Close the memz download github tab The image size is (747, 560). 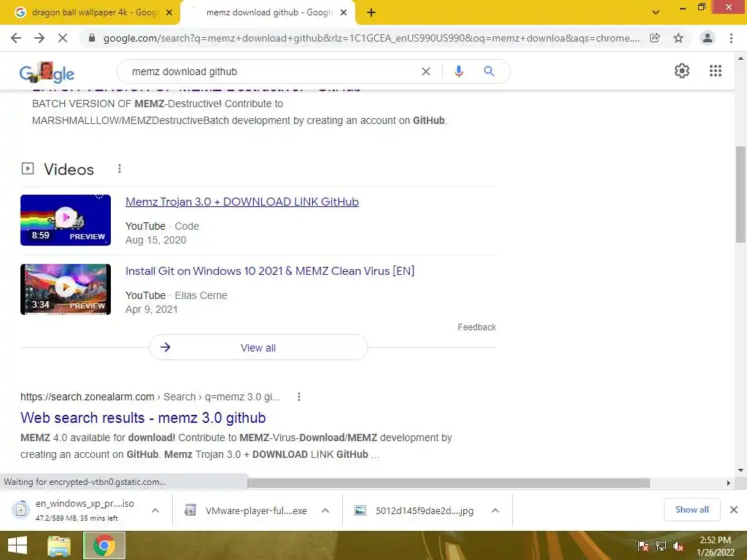point(344,13)
